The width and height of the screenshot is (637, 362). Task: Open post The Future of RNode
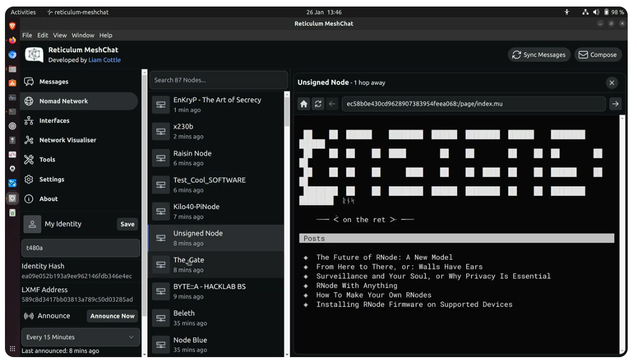(x=384, y=258)
